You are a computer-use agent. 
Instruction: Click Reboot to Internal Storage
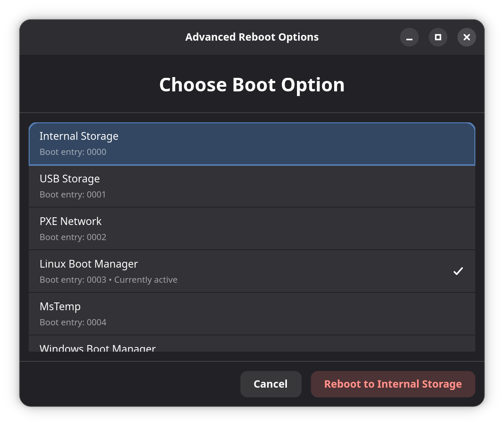[x=393, y=384]
